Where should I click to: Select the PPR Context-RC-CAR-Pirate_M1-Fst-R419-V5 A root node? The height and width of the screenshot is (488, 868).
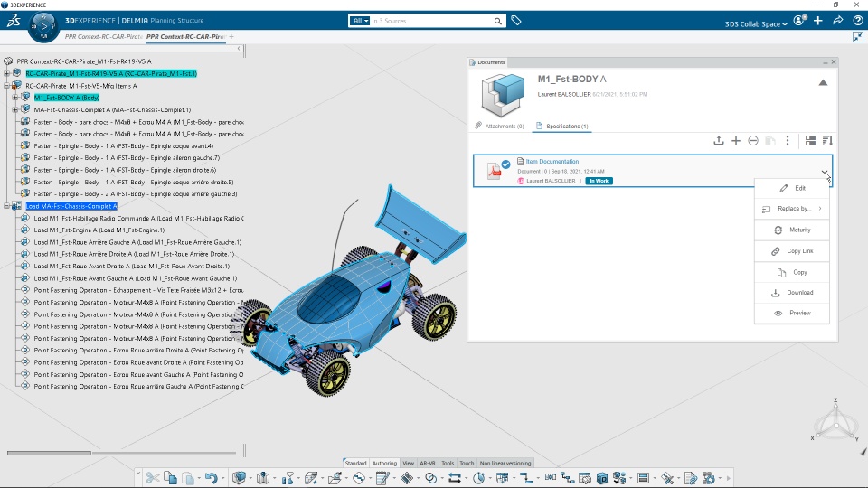83,61
